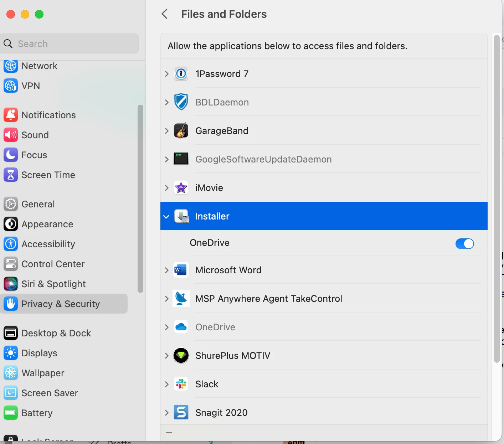Screen dimensions: 504x444
Task: Click the Installer app icon
Action: click(x=181, y=216)
